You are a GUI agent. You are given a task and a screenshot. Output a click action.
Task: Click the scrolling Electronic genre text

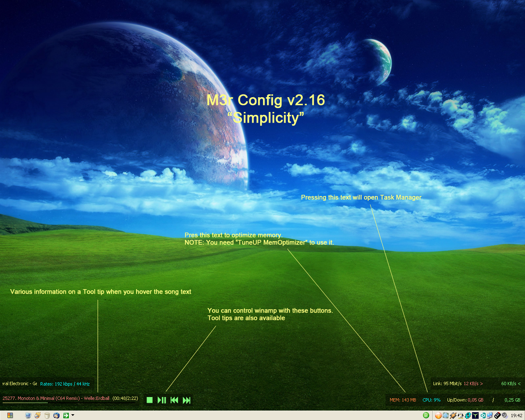pyautogui.click(x=19, y=383)
